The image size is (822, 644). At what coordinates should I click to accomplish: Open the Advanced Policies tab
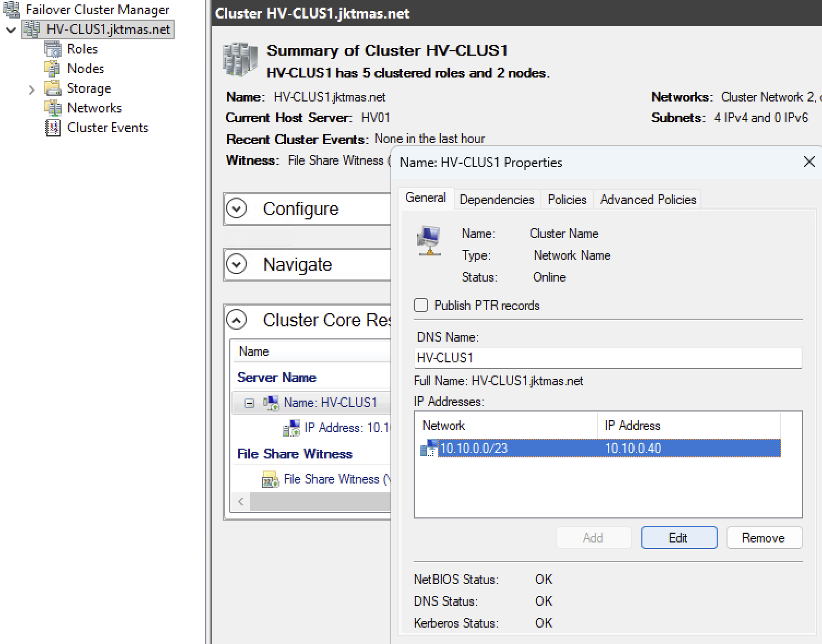(648, 200)
